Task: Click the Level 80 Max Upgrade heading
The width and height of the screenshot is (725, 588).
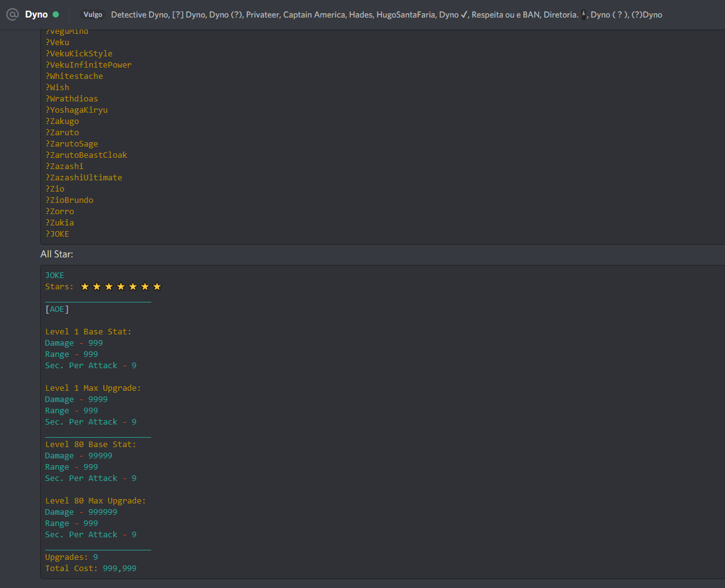Action: [x=95, y=501]
